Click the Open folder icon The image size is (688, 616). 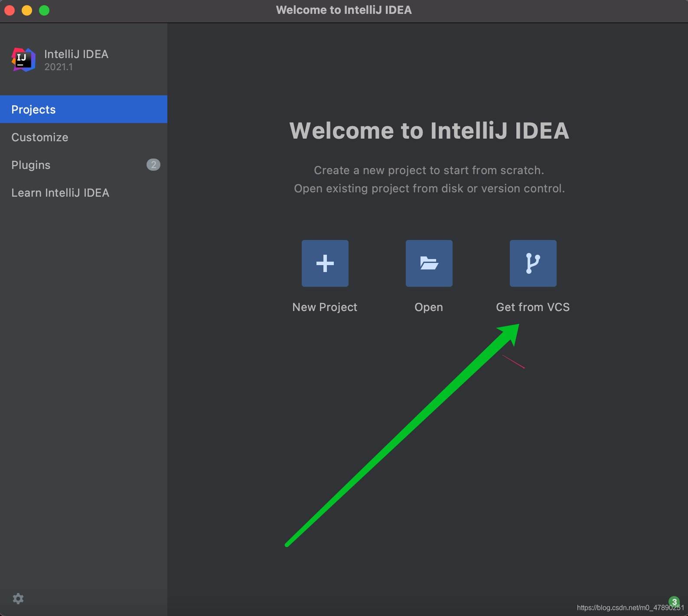(x=429, y=263)
